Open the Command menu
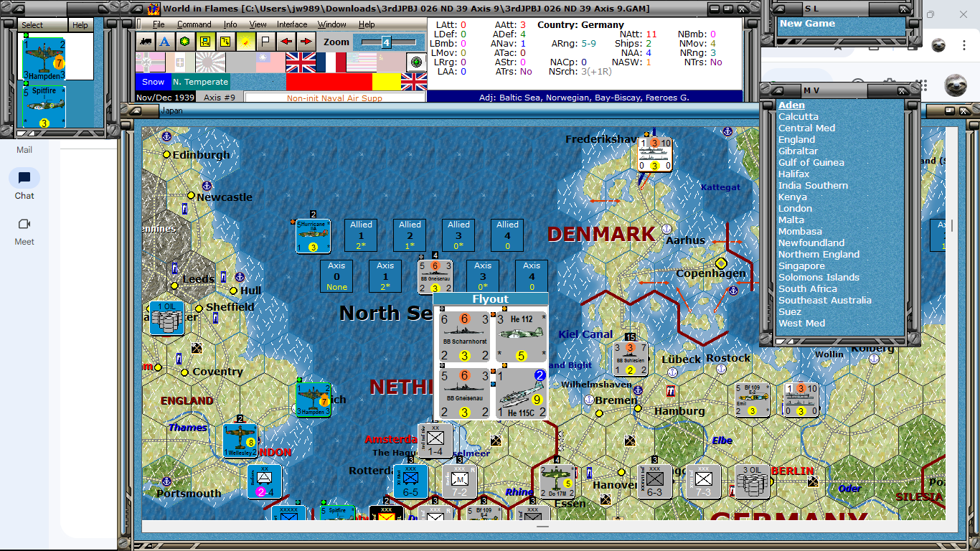This screenshot has height=551, width=980. pyautogui.click(x=194, y=24)
